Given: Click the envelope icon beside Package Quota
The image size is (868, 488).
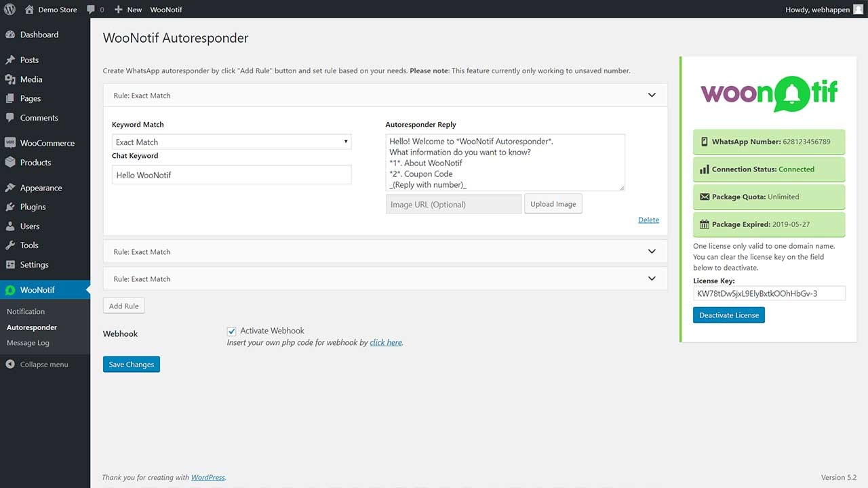Looking at the screenshot, I should pos(705,197).
